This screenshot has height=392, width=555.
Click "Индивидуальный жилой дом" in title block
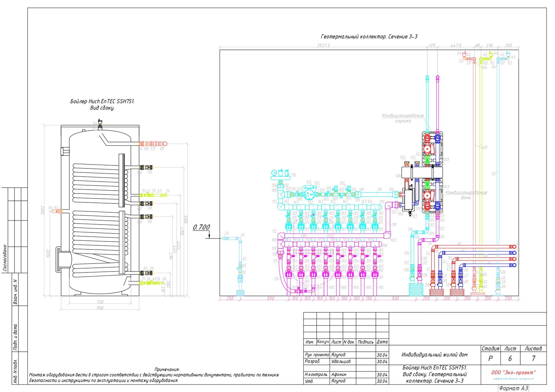(435, 355)
